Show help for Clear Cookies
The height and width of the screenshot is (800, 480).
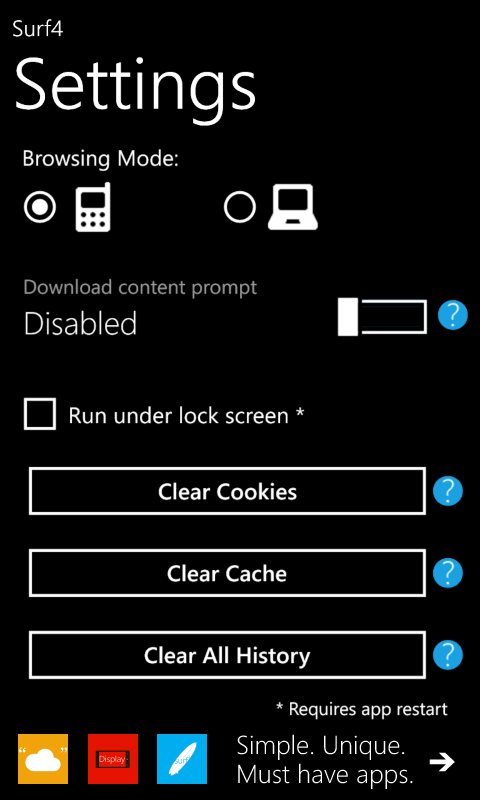(x=448, y=491)
